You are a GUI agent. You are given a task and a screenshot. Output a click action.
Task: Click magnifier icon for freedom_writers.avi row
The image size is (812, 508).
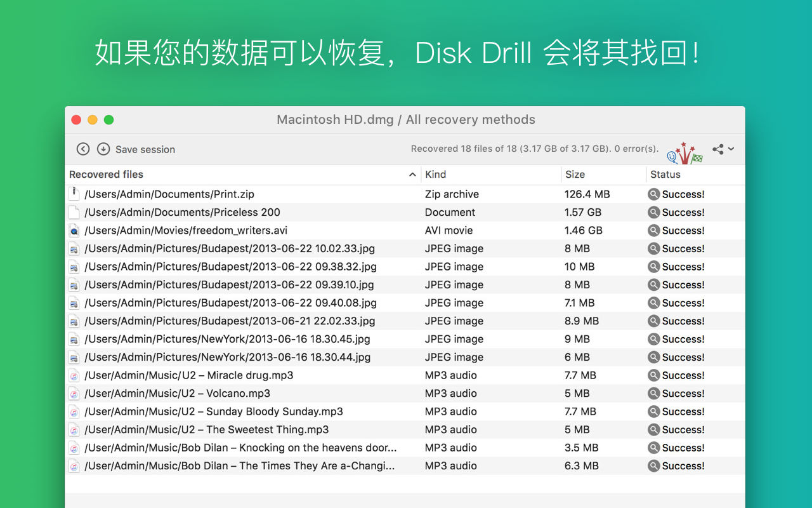pyautogui.click(x=653, y=231)
